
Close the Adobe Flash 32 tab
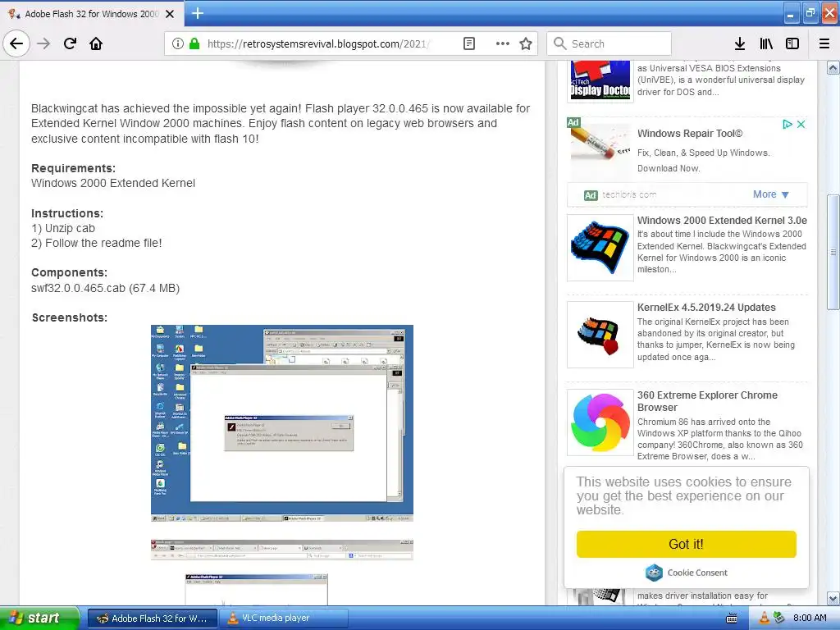point(169,14)
